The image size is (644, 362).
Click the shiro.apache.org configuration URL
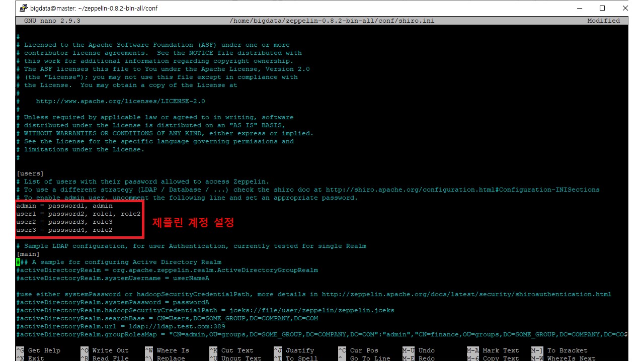click(x=463, y=190)
